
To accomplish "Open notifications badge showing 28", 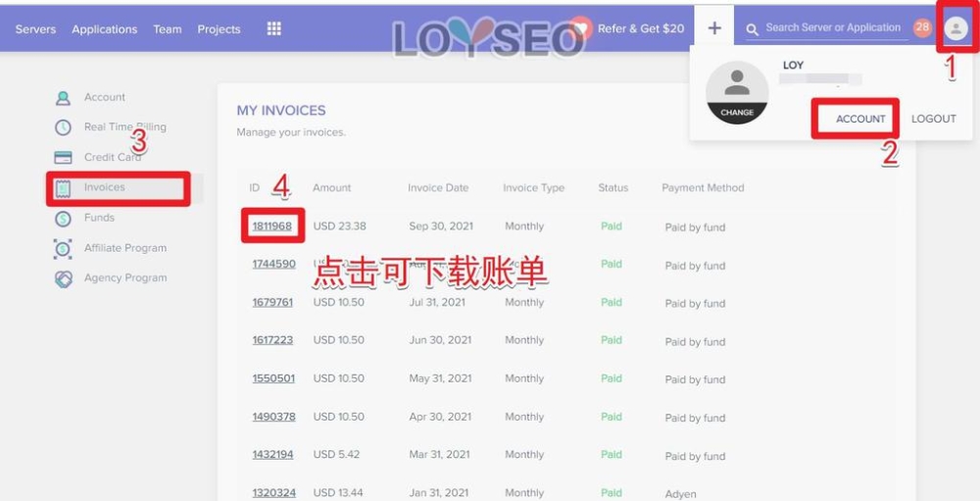I will coord(922,27).
